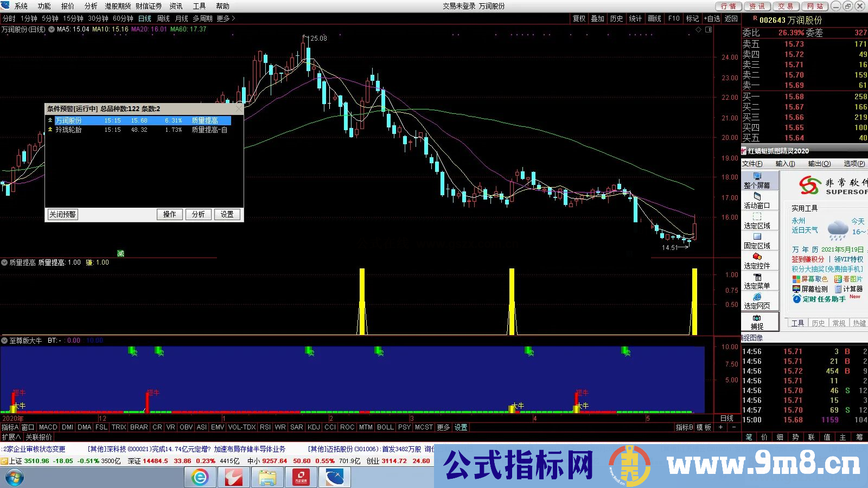This screenshot has width=868, height=488.
Task: Open the 屏幕取色 screen color picker
Action: point(808,278)
